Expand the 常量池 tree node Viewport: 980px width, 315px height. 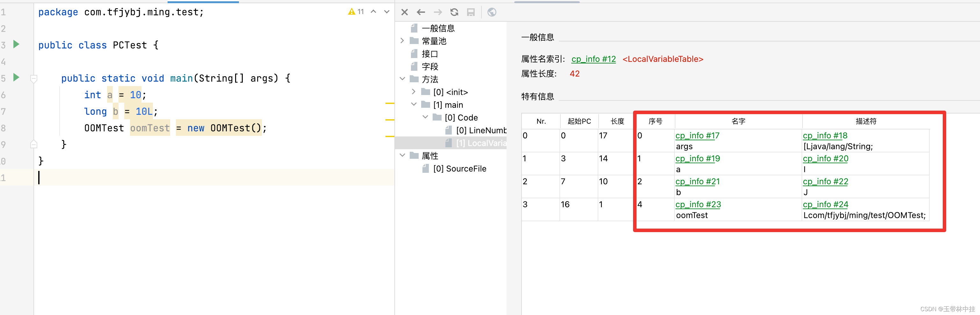pos(403,41)
